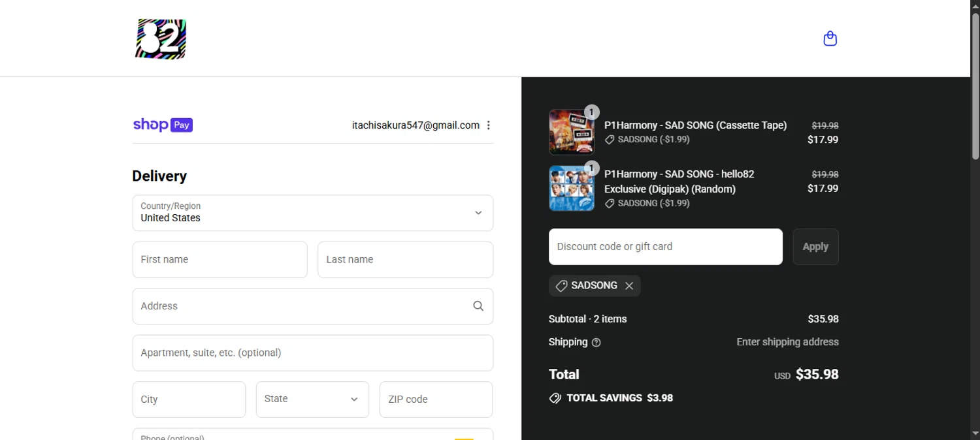
Task: Open the State dropdown
Action: pyautogui.click(x=312, y=400)
